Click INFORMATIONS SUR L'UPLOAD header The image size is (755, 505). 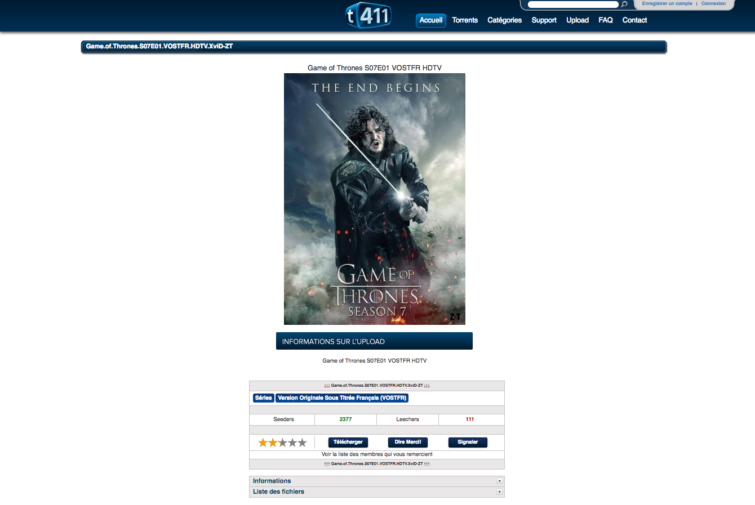(x=374, y=341)
